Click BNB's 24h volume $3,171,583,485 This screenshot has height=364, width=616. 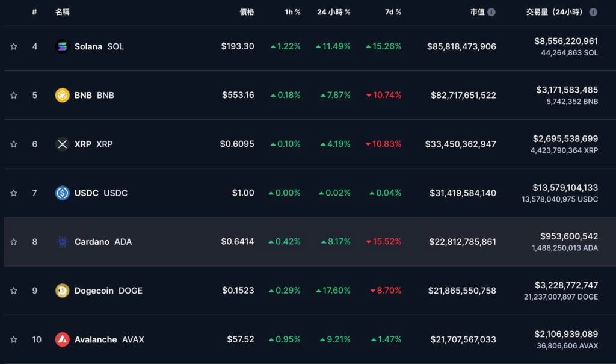click(x=567, y=90)
